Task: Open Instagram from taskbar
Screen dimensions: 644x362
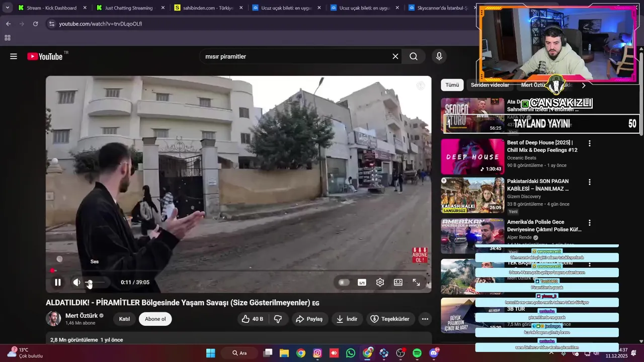Action: (x=317, y=353)
